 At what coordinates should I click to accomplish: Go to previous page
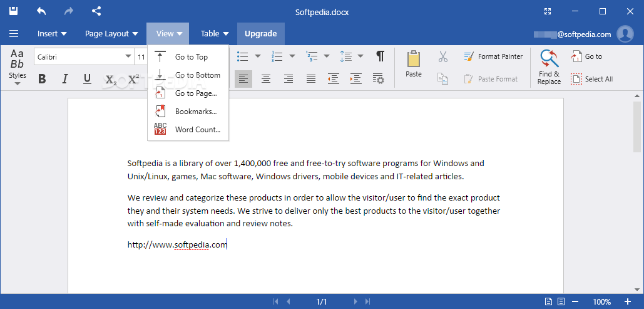tap(289, 301)
